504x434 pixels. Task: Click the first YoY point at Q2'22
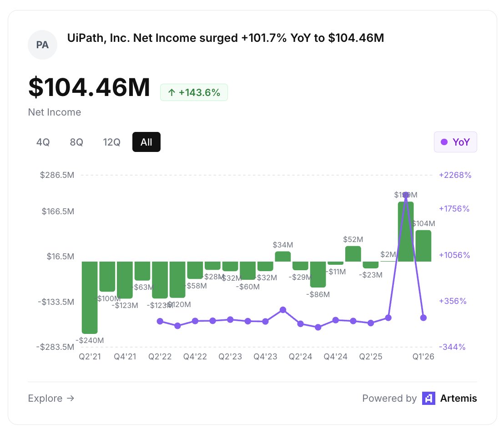pos(160,321)
